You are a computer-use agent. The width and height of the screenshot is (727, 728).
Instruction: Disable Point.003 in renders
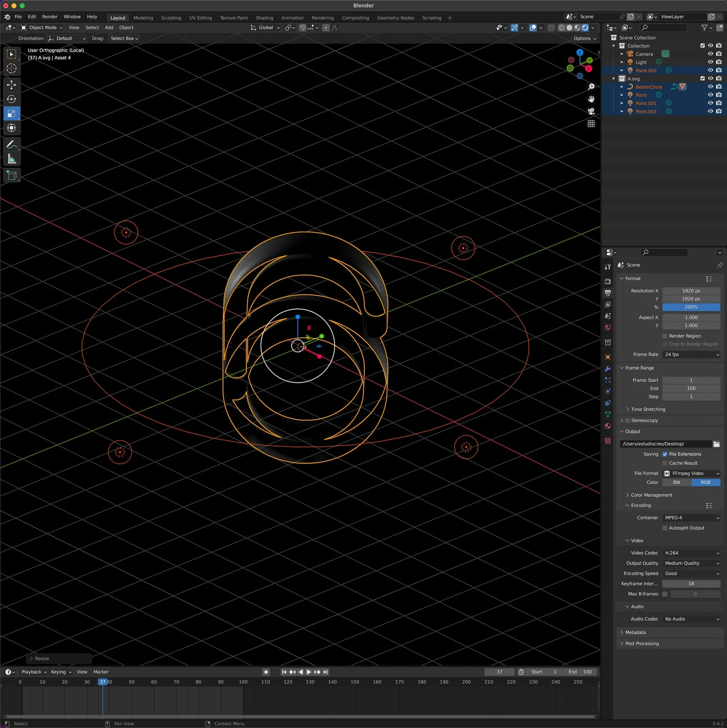[x=719, y=111]
